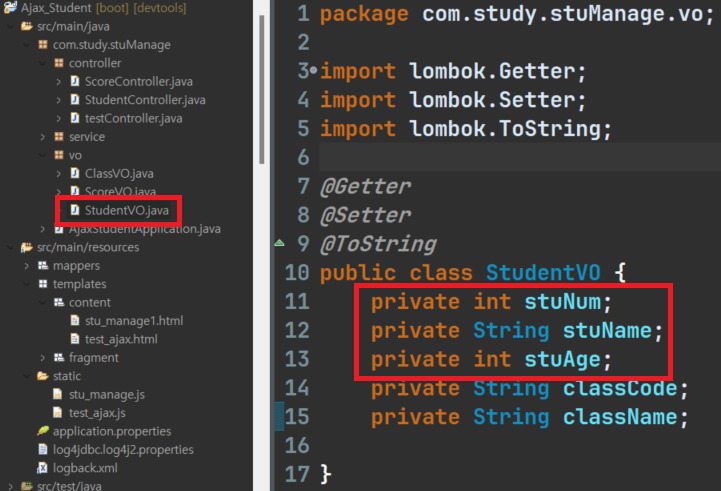
Task: Expand the mappers folder node
Action: click(x=27, y=266)
